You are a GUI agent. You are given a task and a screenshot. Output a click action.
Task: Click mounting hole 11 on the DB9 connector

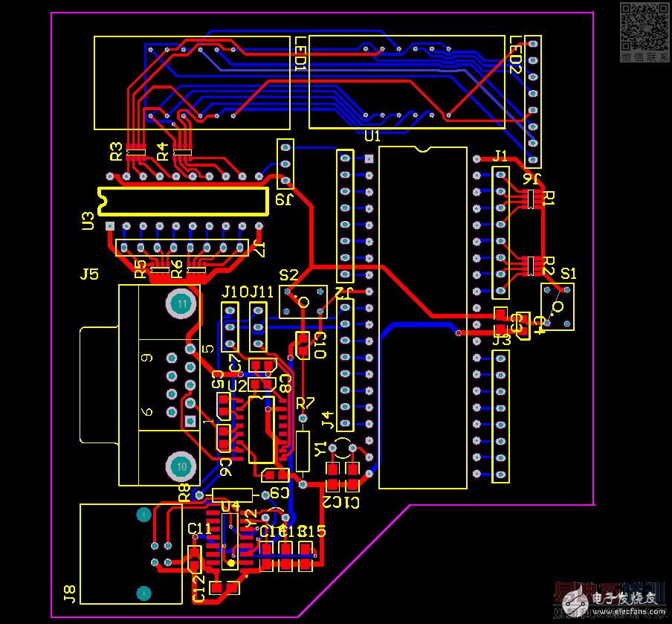pyautogui.click(x=181, y=303)
